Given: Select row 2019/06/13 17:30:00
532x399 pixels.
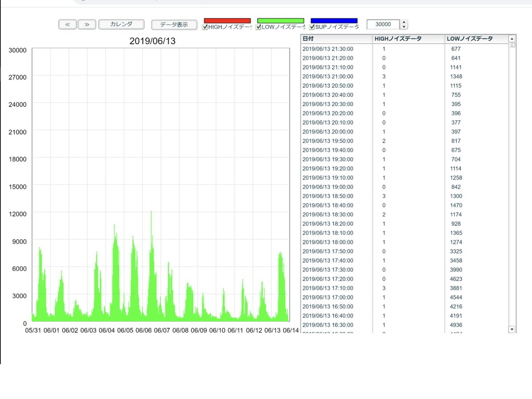Looking at the screenshot, I should (x=404, y=270).
